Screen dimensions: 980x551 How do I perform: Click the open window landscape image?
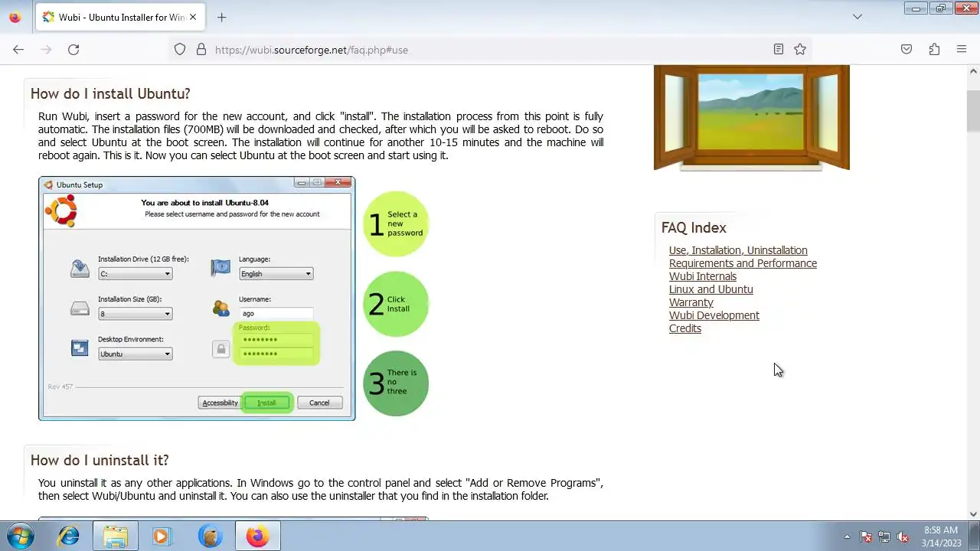pyautogui.click(x=752, y=117)
